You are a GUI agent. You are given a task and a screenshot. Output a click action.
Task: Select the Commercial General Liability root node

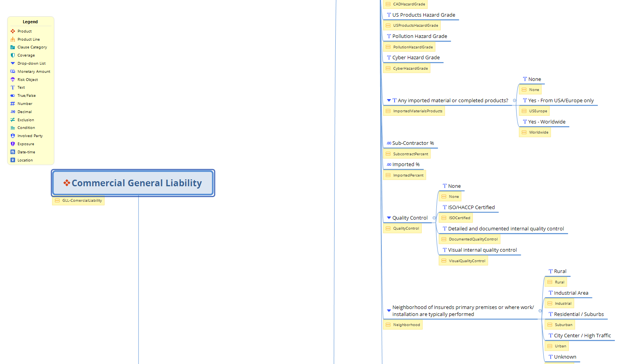pyautogui.click(x=133, y=183)
